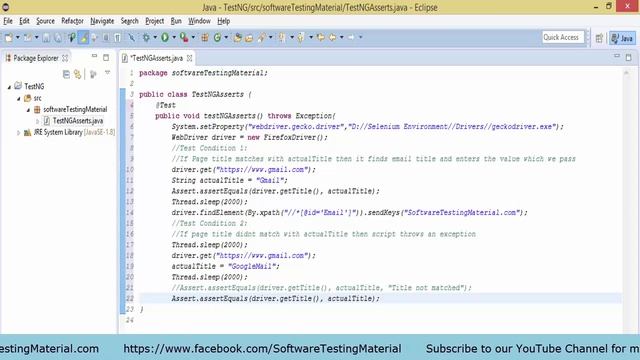Open the External Tools dropdown arrow

click(193, 38)
